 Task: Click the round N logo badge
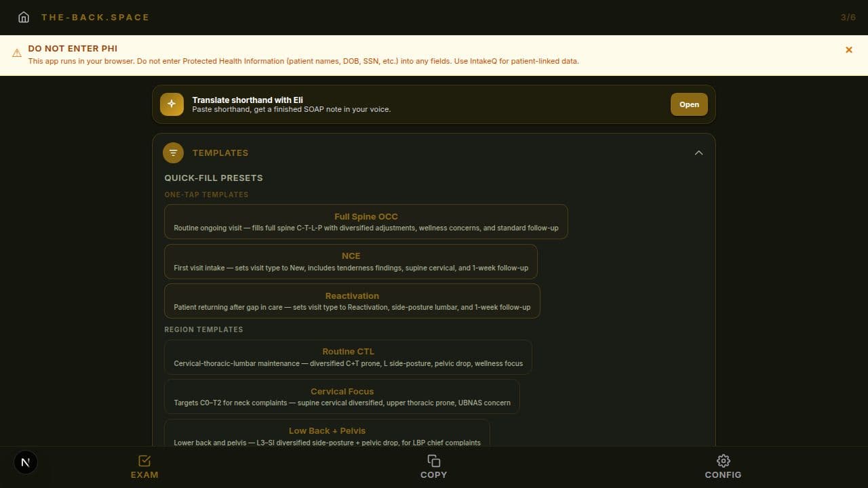[26, 462]
